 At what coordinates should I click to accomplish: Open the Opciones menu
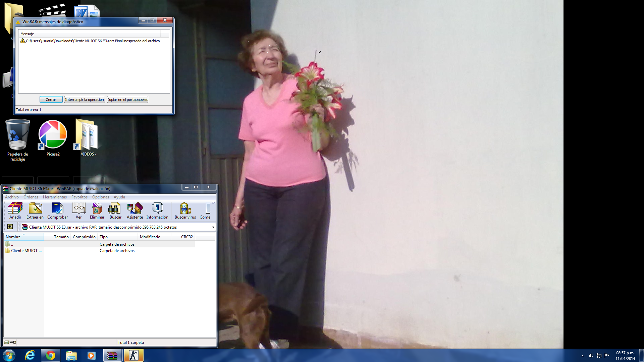(100, 197)
